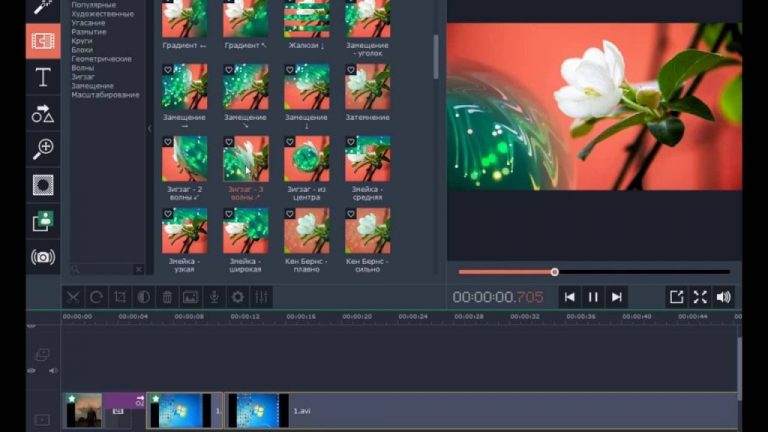
Task: Select the Масштабирование category
Action: tap(105, 95)
